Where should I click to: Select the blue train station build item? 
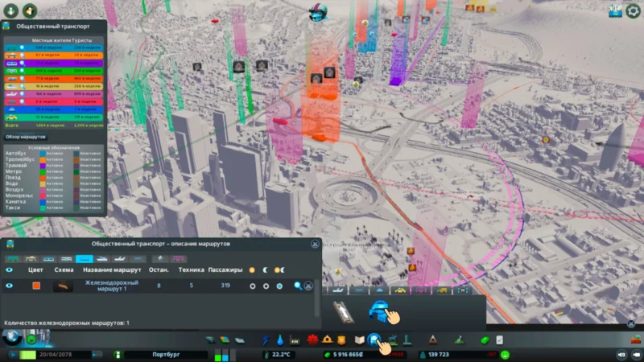(x=378, y=311)
